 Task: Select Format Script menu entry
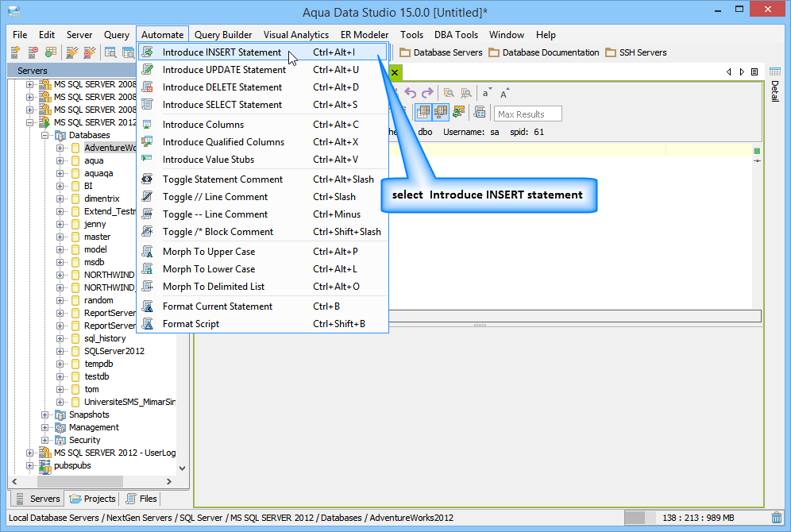[262, 324]
